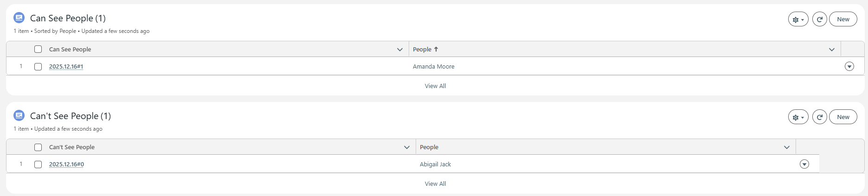Check the 2025.12.16#1 row checkbox
The width and height of the screenshot is (868, 196).
[x=38, y=67]
